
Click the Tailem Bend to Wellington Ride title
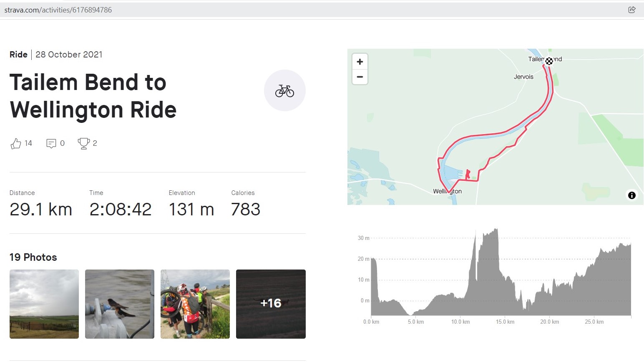(93, 96)
